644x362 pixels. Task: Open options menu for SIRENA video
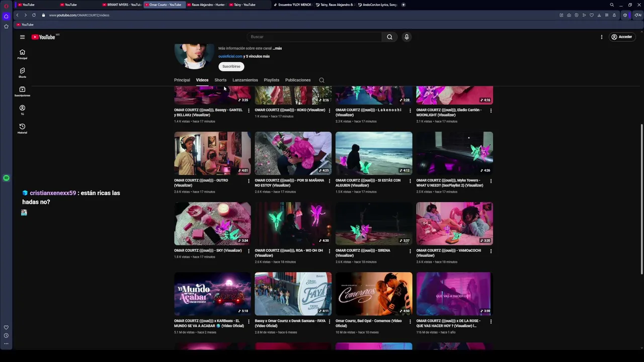(x=410, y=251)
